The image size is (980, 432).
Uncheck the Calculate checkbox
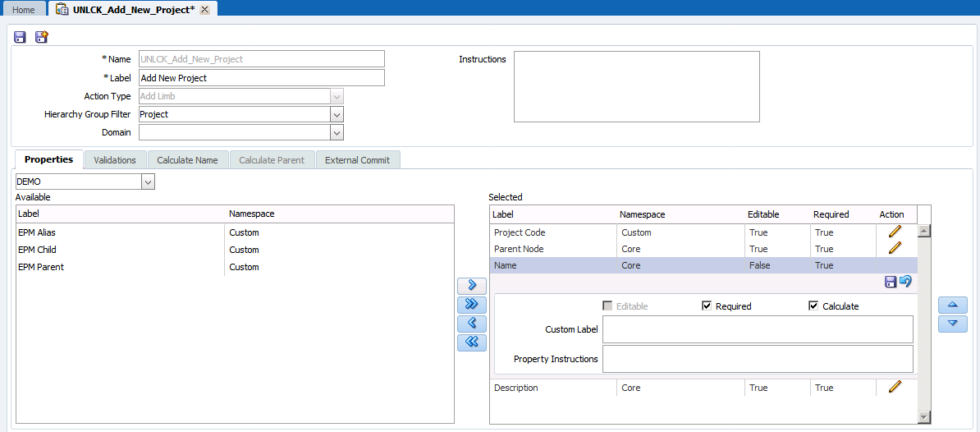point(813,306)
